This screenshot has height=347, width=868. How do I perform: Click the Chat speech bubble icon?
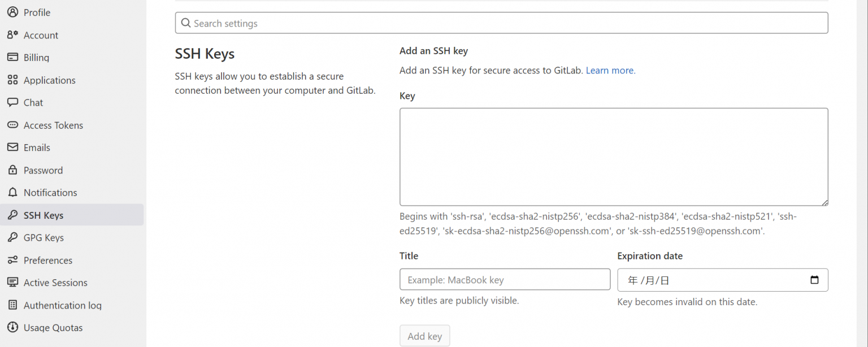[x=12, y=102]
